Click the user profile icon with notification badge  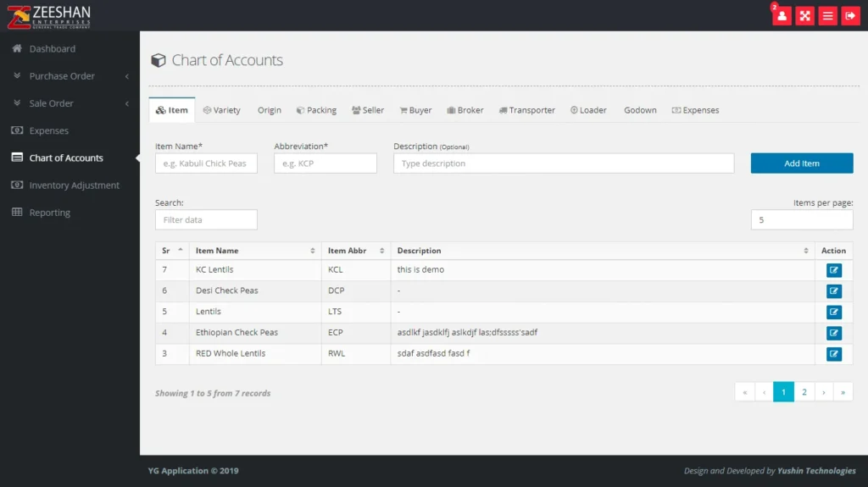(x=782, y=15)
